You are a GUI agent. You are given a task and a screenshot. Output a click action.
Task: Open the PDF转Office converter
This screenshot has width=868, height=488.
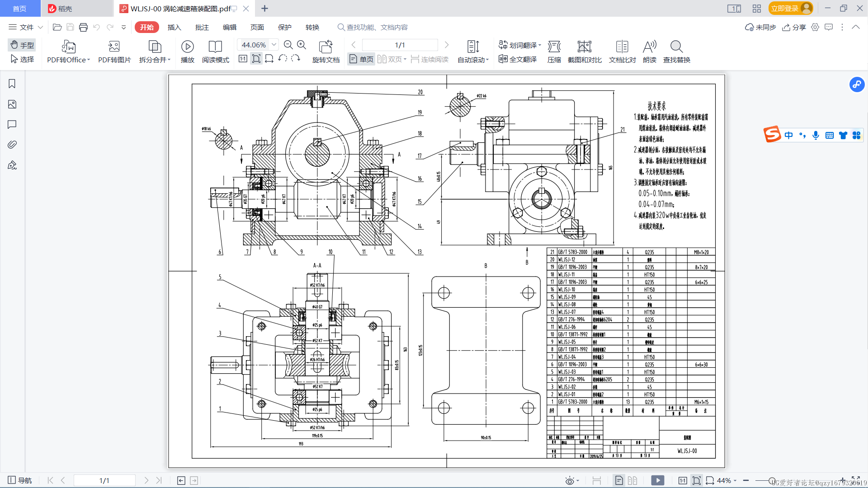point(68,52)
